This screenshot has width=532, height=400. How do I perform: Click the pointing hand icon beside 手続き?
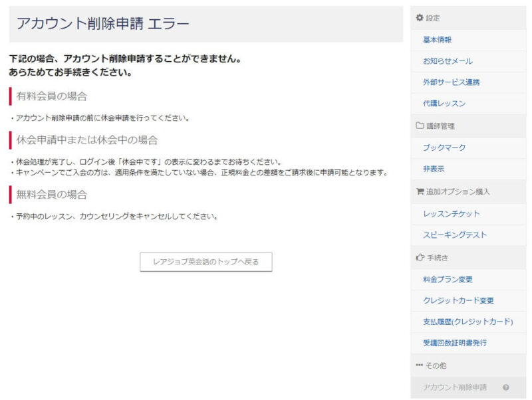coord(420,258)
